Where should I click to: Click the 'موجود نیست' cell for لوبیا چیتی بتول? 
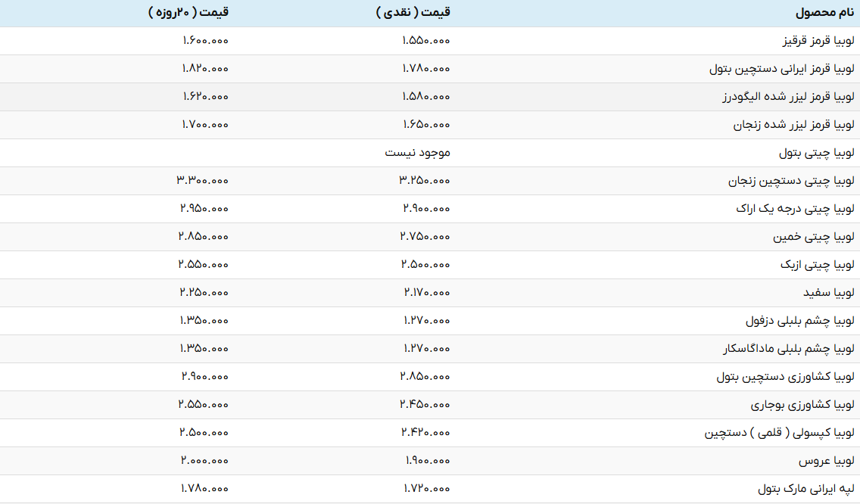pyautogui.click(x=417, y=153)
